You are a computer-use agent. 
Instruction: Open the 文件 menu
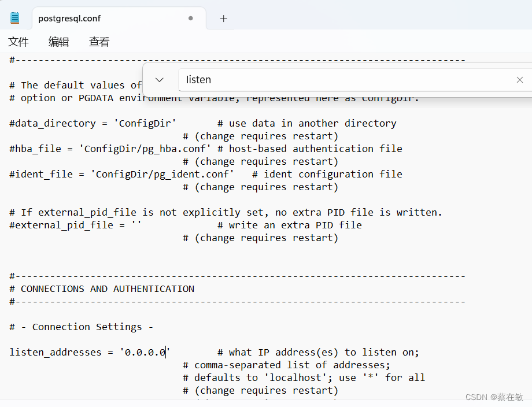[x=19, y=42]
